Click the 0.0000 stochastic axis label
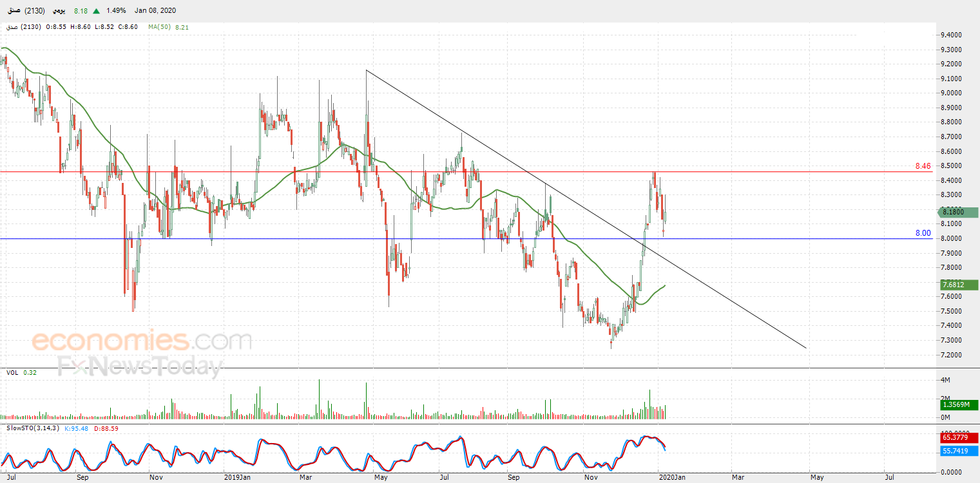The height and width of the screenshot is (483, 980). pyautogui.click(x=952, y=472)
